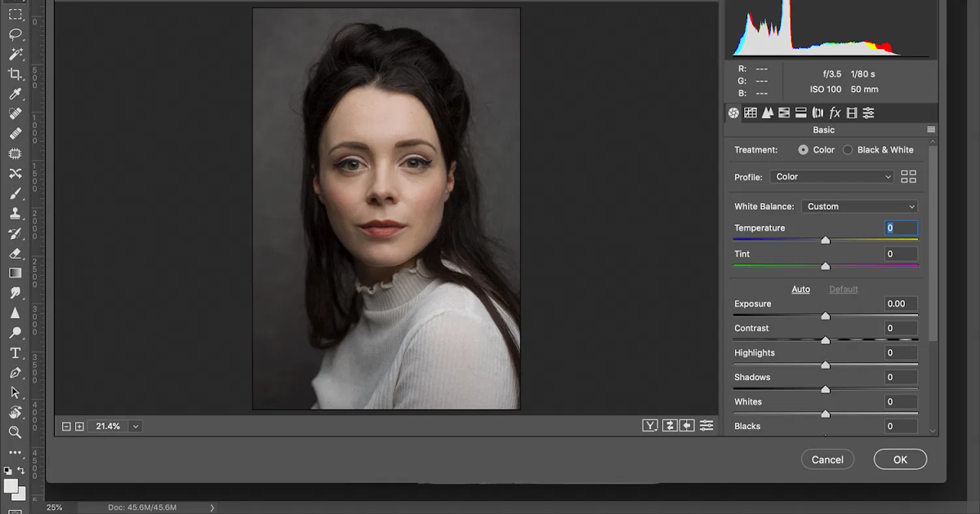Select the Lasso tool

(15, 34)
